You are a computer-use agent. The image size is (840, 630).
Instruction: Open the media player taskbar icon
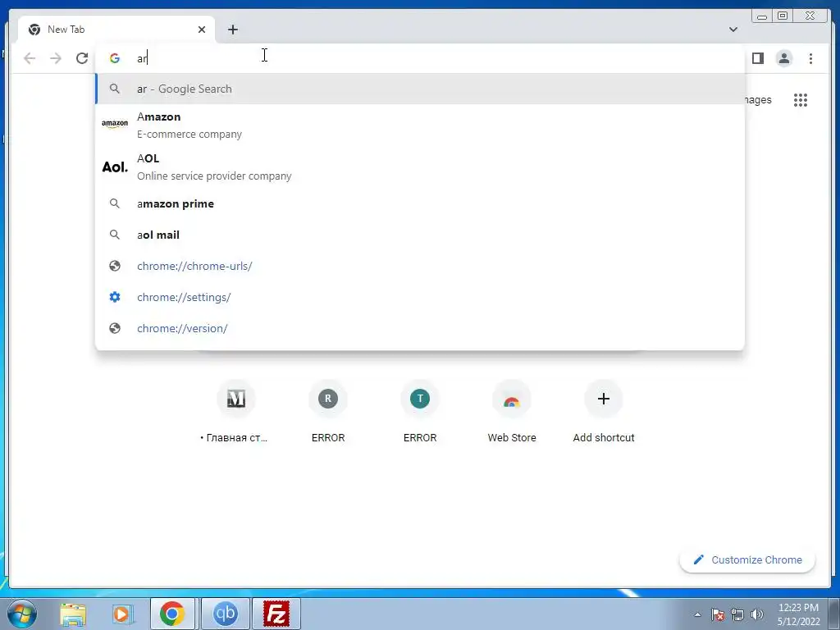click(122, 614)
